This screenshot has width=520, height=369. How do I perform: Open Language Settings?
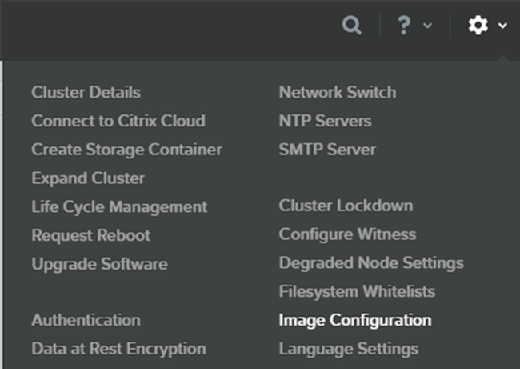(348, 349)
